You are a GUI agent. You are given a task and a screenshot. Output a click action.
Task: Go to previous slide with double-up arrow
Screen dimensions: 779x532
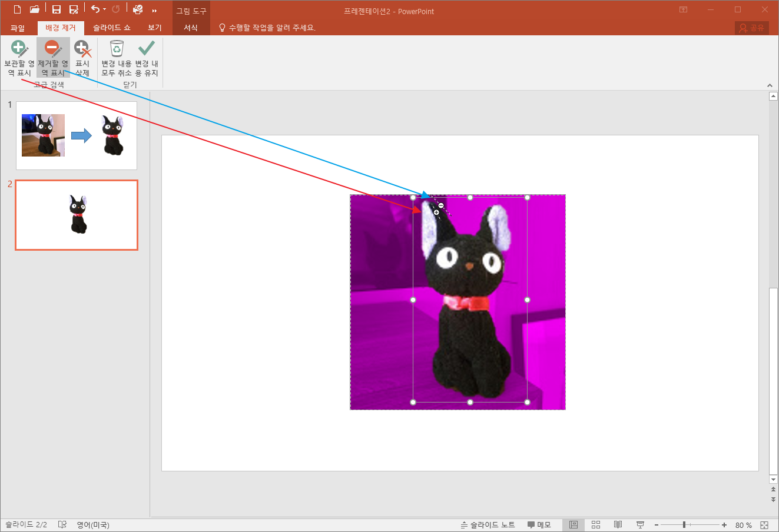coord(773,490)
